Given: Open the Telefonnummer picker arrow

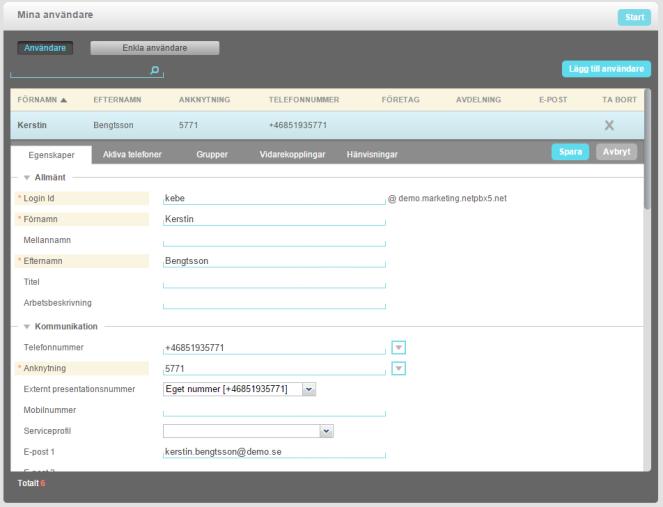Looking at the screenshot, I should [x=398, y=348].
